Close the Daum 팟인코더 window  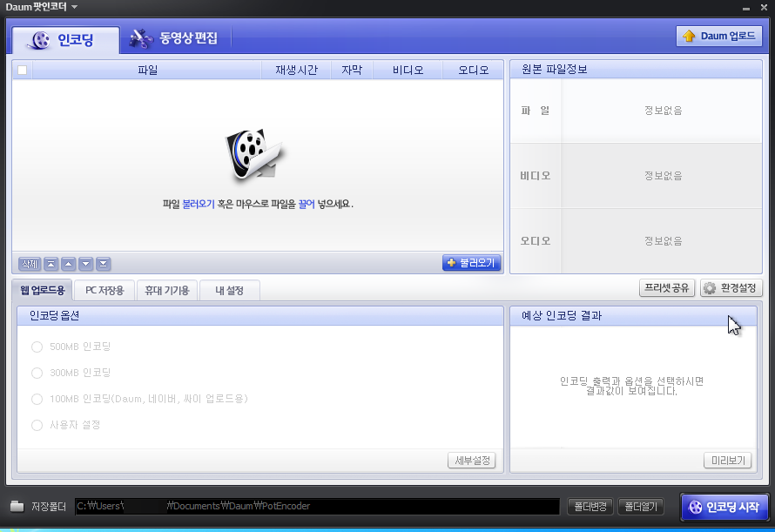[763, 8]
